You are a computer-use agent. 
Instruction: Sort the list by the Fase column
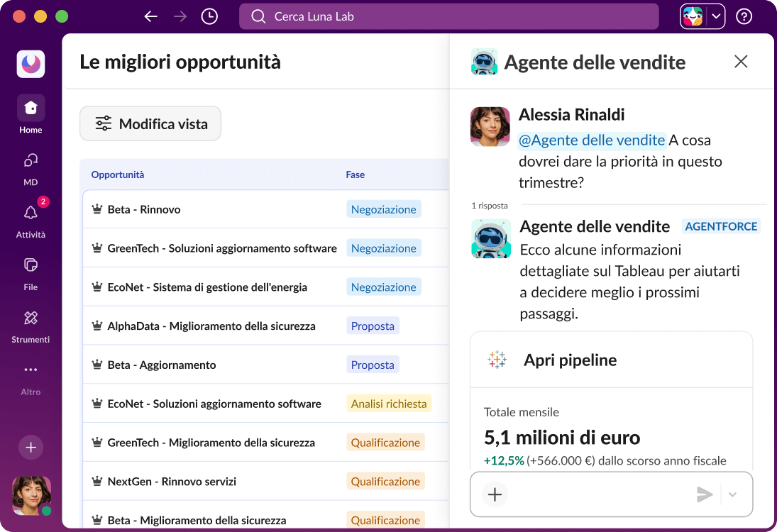355,174
